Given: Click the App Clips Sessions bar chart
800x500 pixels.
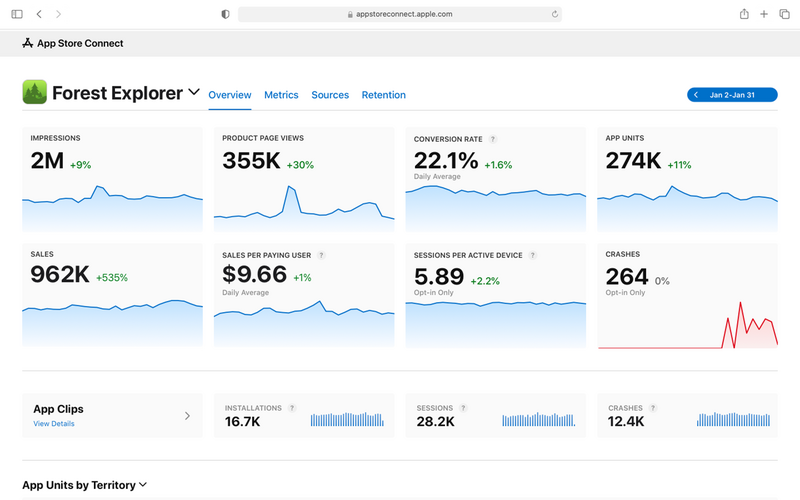Looking at the screenshot, I should (539, 419).
